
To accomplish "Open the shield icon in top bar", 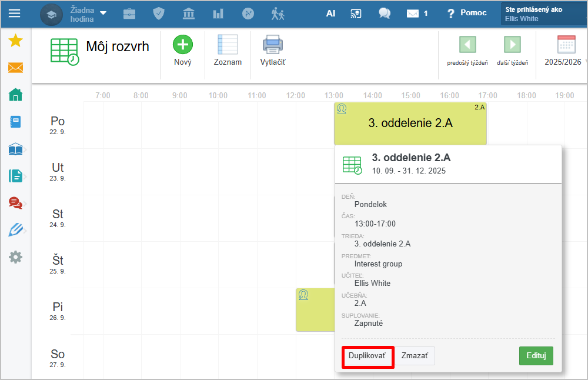I will [x=158, y=14].
